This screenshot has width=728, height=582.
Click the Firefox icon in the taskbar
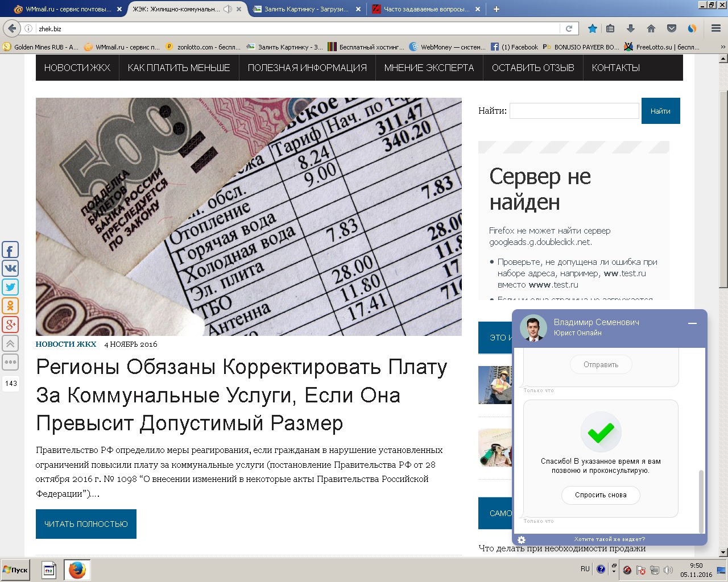coord(77,569)
